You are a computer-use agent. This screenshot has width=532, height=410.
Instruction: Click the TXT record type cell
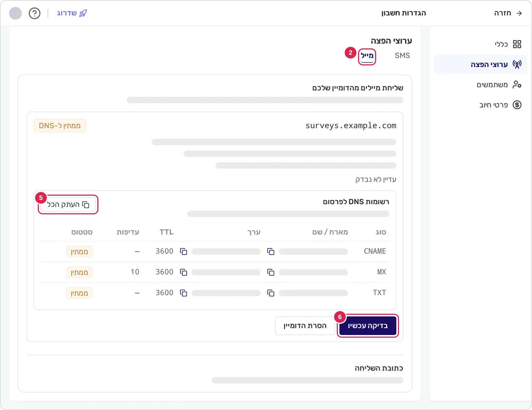[x=379, y=293]
